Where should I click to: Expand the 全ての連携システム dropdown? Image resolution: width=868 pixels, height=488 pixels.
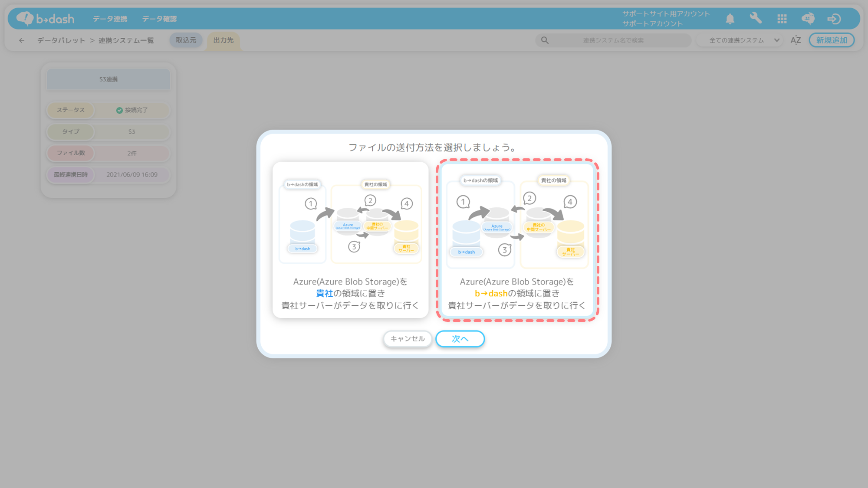point(740,40)
